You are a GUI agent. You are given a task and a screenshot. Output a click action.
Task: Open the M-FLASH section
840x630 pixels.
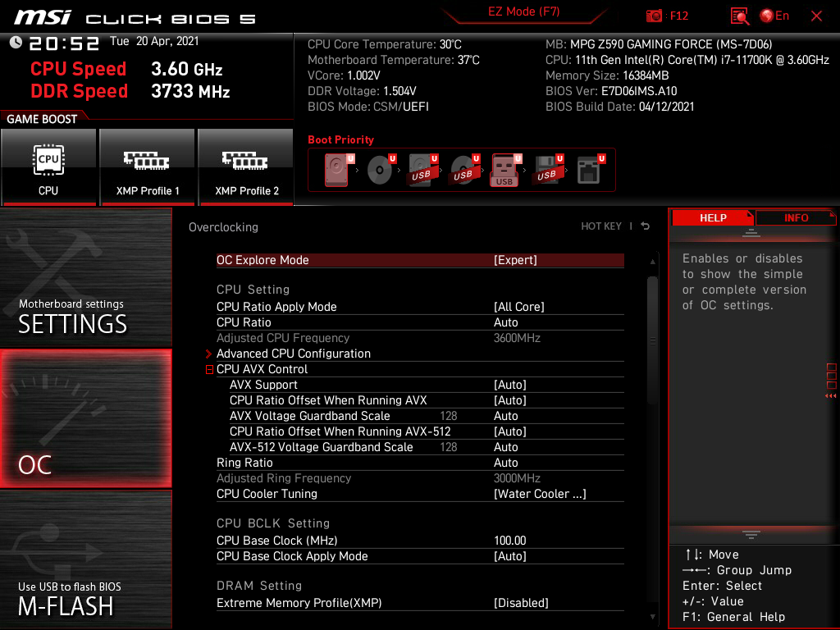(x=85, y=559)
